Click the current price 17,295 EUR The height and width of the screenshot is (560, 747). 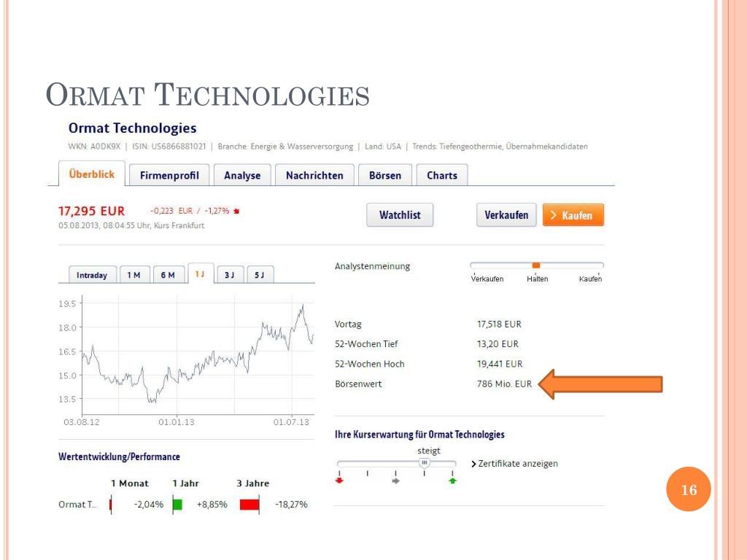coord(91,211)
